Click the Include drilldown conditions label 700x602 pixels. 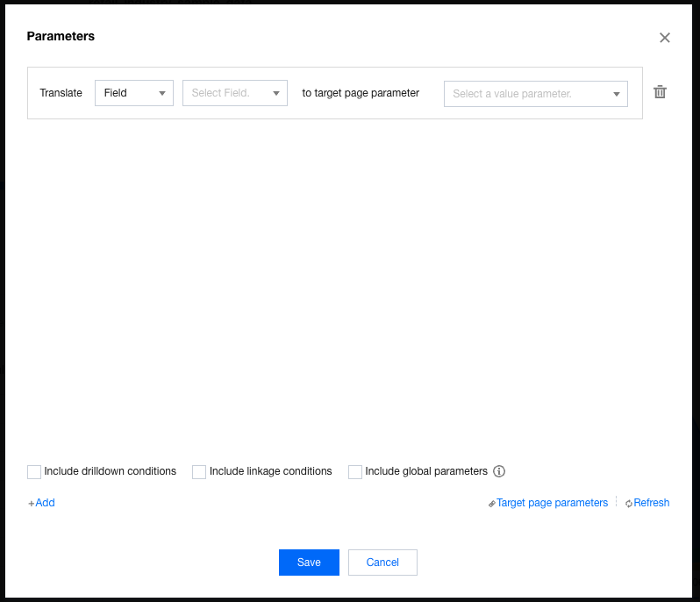[110, 471]
